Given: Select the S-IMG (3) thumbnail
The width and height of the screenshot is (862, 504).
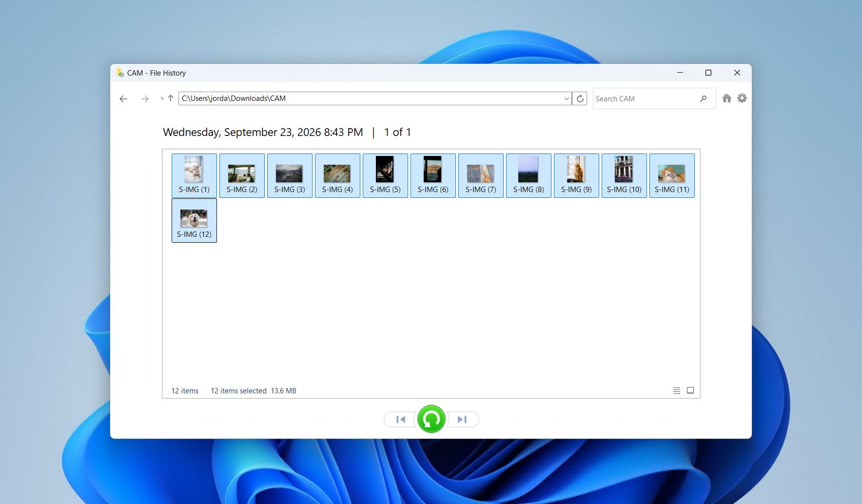Looking at the screenshot, I should [x=290, y=175].
